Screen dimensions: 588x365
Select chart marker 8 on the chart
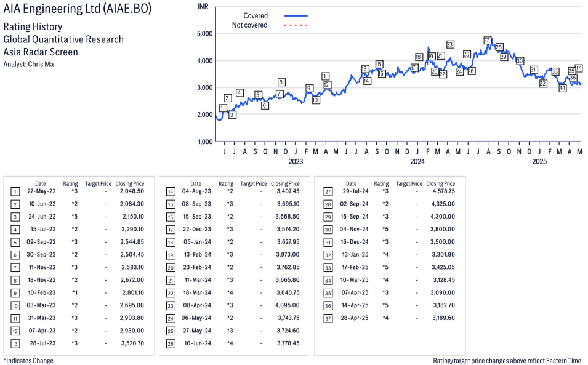[x=281, y=82]
